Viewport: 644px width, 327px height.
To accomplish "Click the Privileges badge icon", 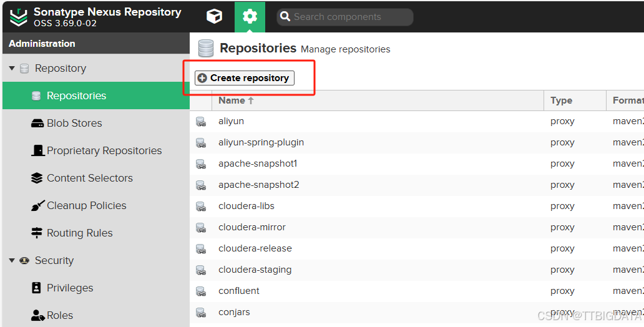I will 37,288.
